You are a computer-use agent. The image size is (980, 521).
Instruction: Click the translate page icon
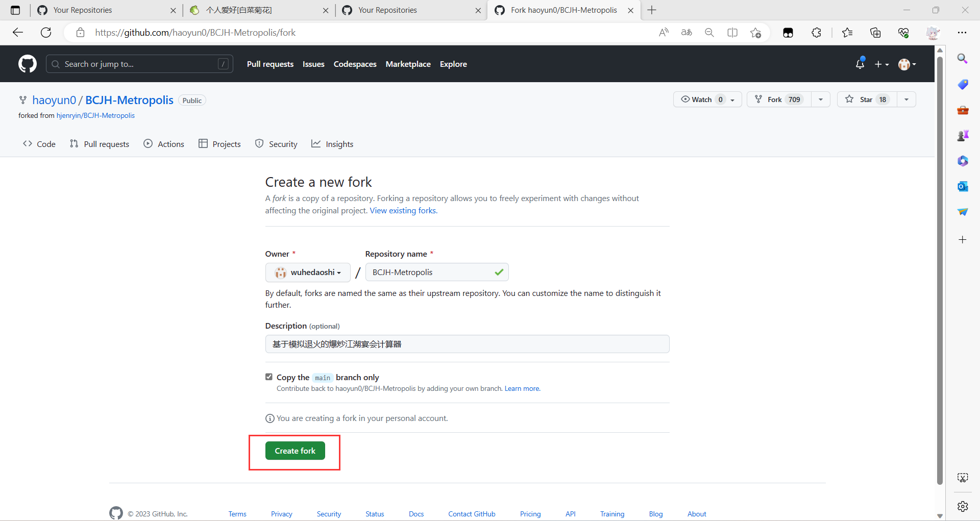(x=687, y=33)
